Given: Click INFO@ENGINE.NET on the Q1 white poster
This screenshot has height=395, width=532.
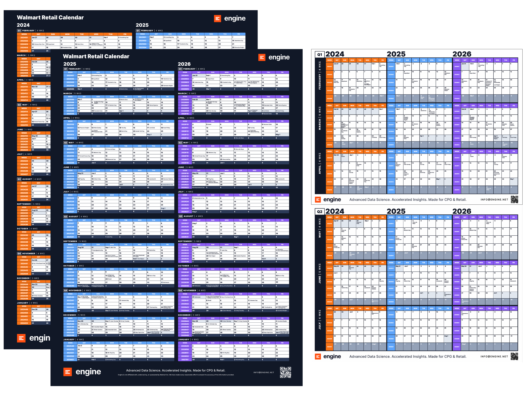Looking at the screenshot, I should coord(494,200).
